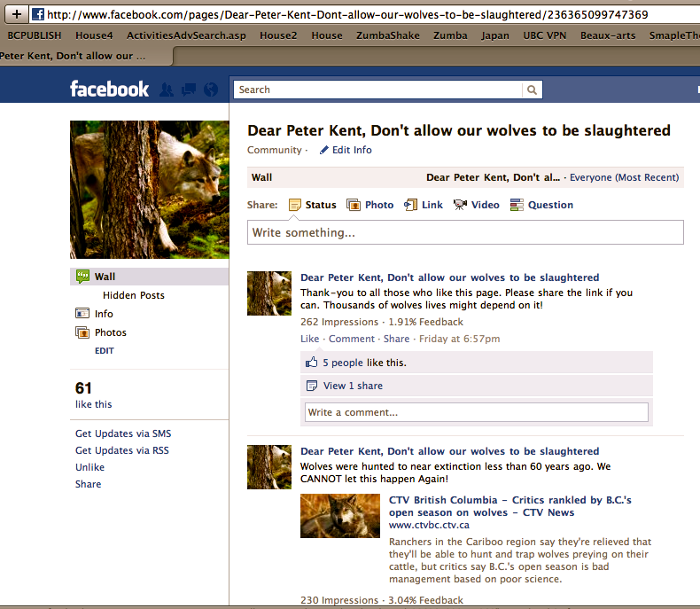Click the Link share icon

click(x=410, y=205)
